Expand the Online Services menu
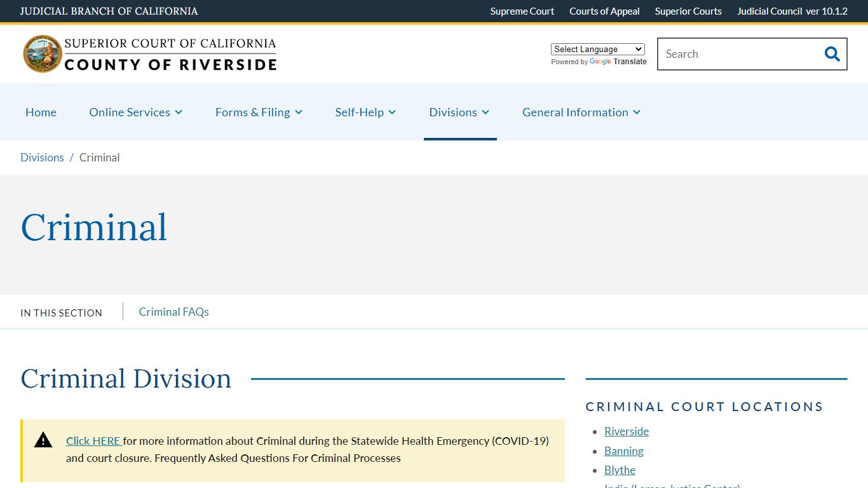 [x=136, y=112]
